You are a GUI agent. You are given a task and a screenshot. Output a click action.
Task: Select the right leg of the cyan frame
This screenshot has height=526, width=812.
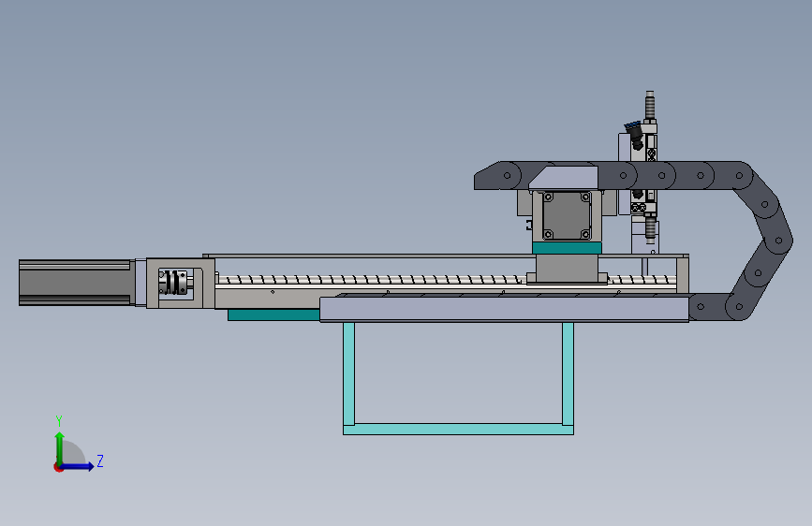[x=568, y=373]
